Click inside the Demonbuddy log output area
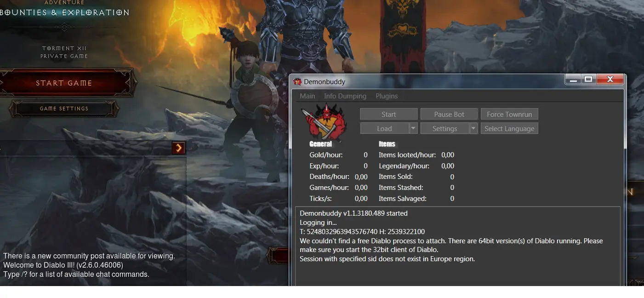 click(457, 271)
